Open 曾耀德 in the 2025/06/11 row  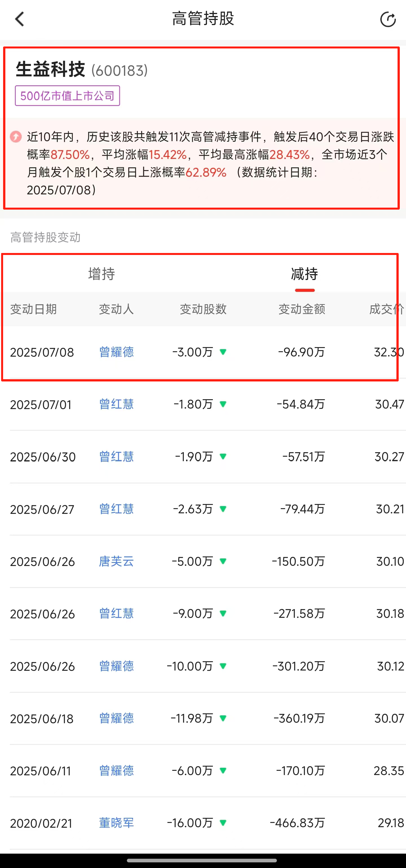(x=116, y=771)
